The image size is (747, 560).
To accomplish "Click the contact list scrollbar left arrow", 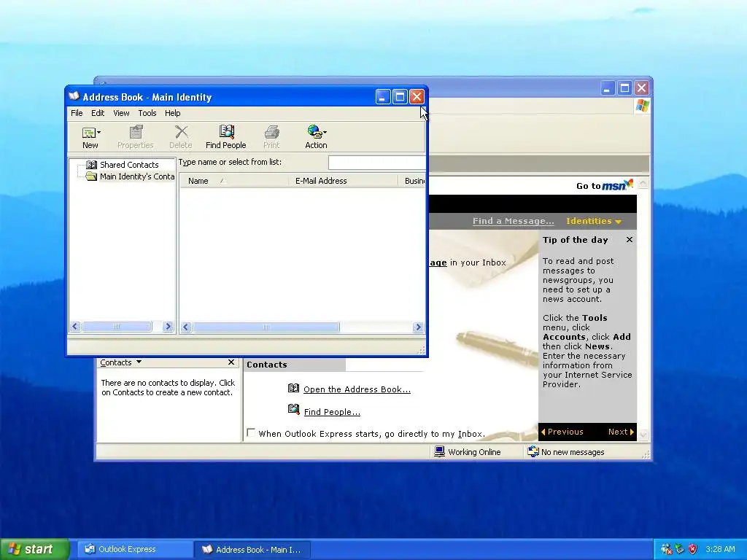I will click(186, 327).
